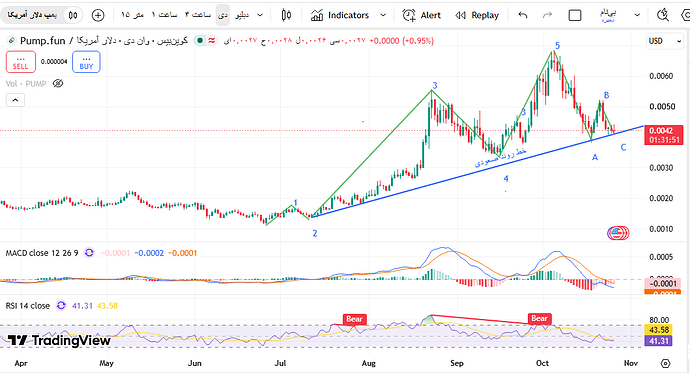Collapse the indicator legend with the caret button
690x373 pixels.
[15, 100]
